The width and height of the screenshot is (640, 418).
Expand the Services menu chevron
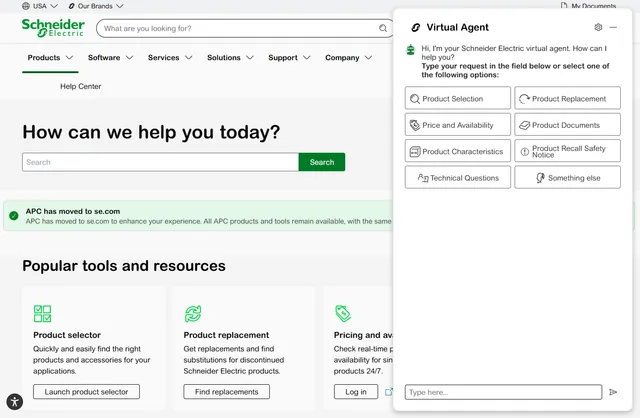[189, 58]
